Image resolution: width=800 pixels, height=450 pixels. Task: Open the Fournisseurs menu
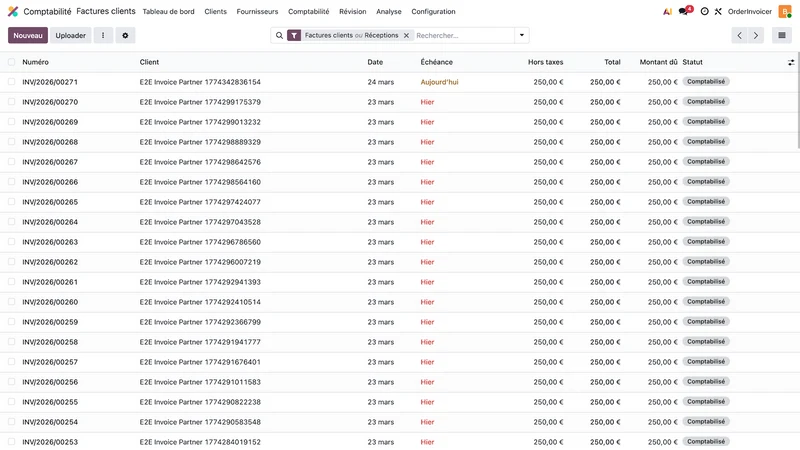click(x=257, y=11)
